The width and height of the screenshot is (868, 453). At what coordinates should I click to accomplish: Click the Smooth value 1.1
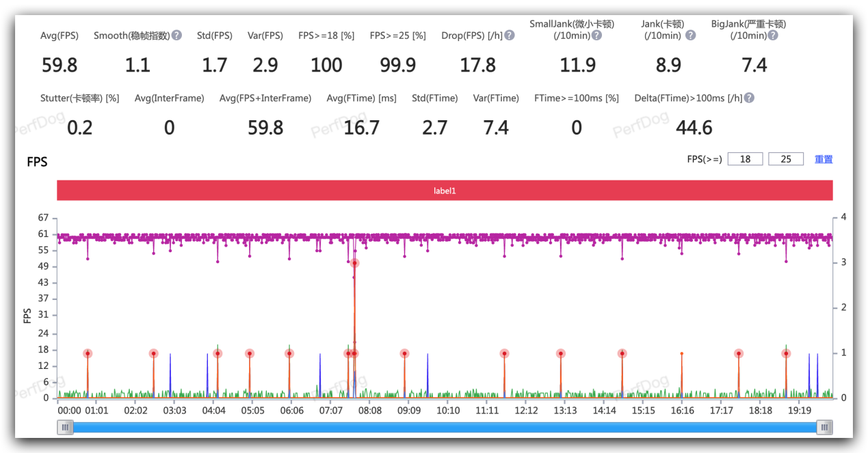tap(137, 66)
